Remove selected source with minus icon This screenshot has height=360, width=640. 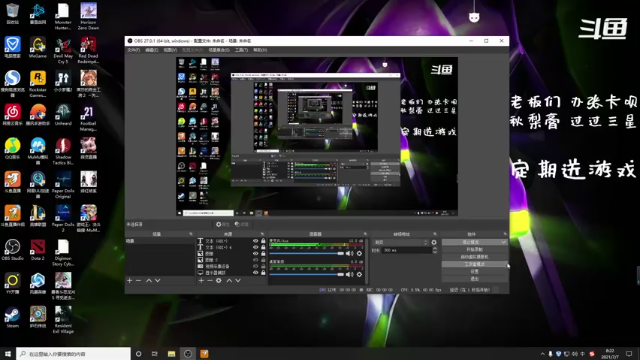pyautogui.click(x=210, y=280)
